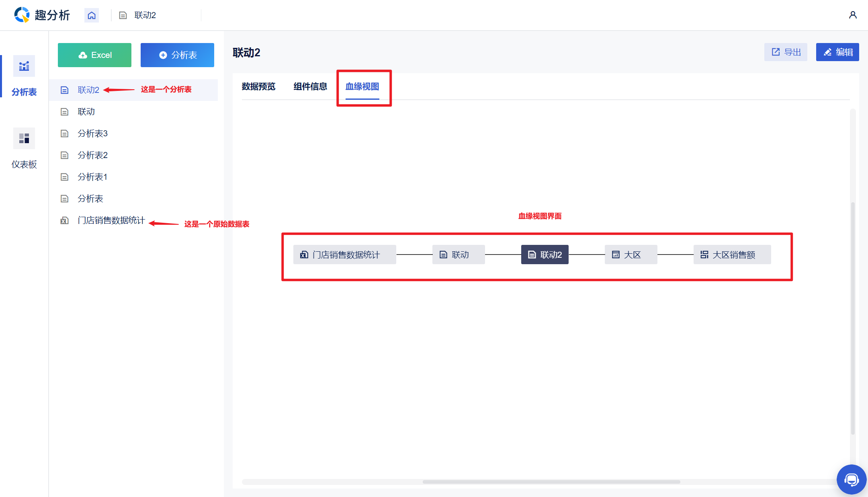
Task: Click the green Excel upload button
Action: click(x=94, y=55)
